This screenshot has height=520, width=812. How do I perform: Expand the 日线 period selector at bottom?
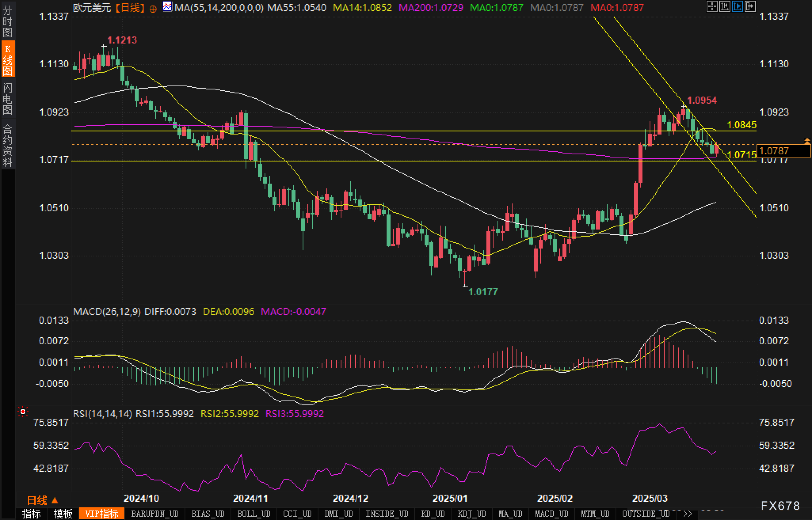pyautogui.click(x=42, y=500)
